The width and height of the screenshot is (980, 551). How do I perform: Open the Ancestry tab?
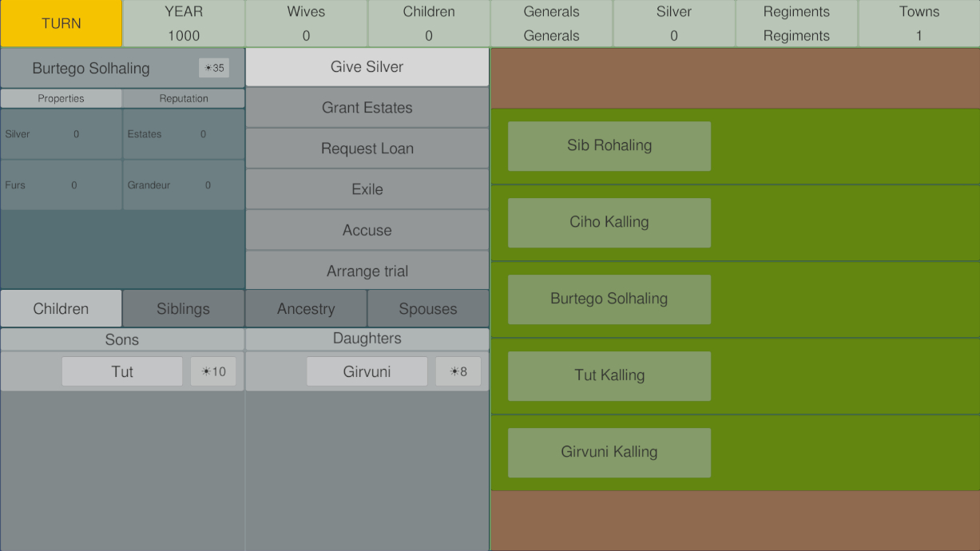[306, 308]
